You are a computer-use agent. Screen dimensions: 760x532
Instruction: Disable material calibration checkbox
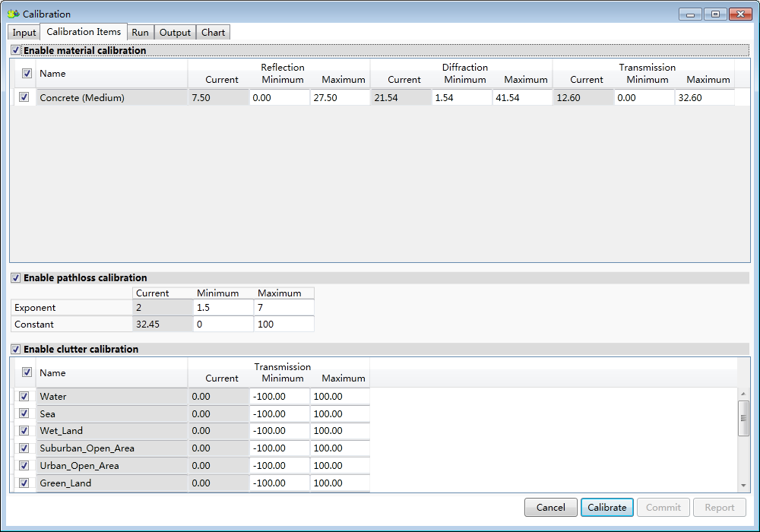click(x=16, y=51)
